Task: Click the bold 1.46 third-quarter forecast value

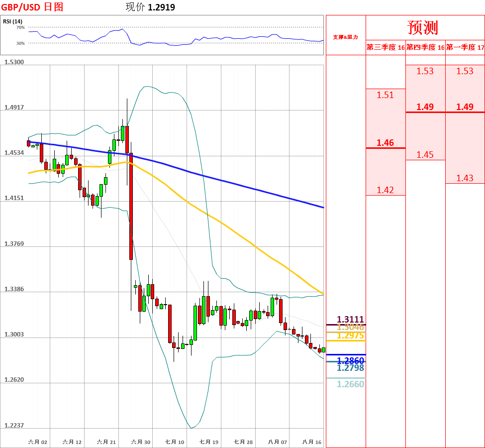Action: [x=385, y=143]
